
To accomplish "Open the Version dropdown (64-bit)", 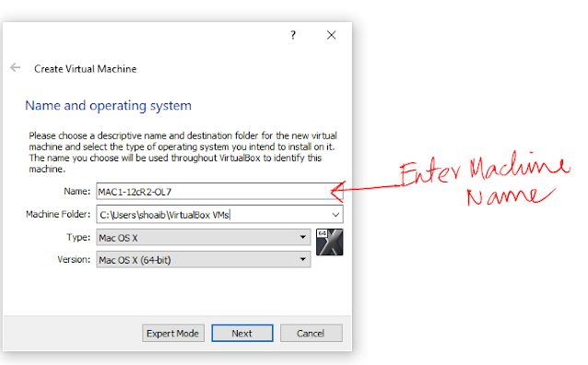I will 204,260.
